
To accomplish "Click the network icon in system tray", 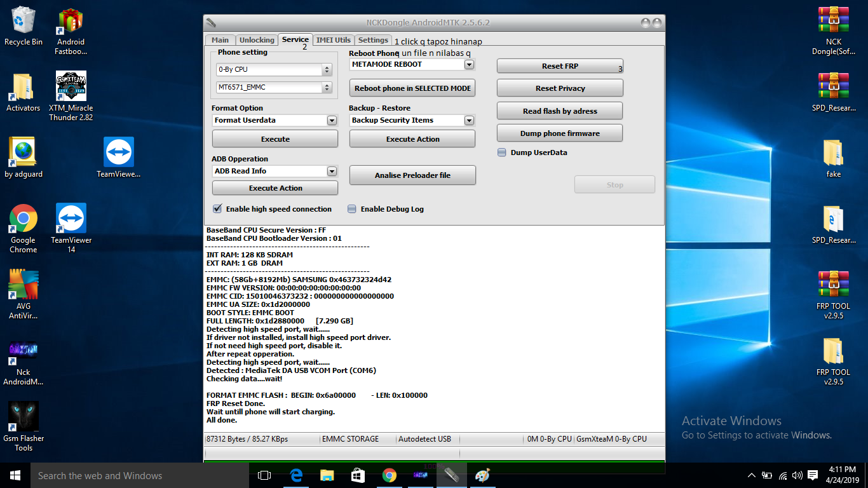I will [x=782, y=475].
